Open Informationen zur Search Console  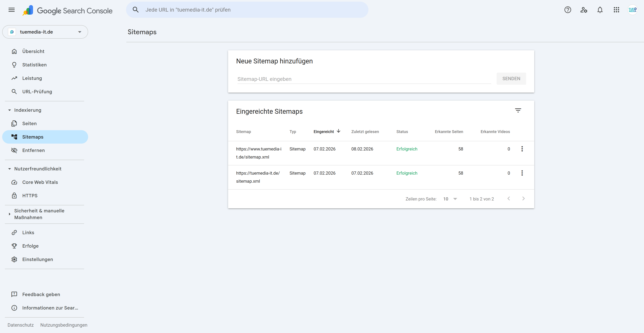pyautogui.click(x=45, y=308)
